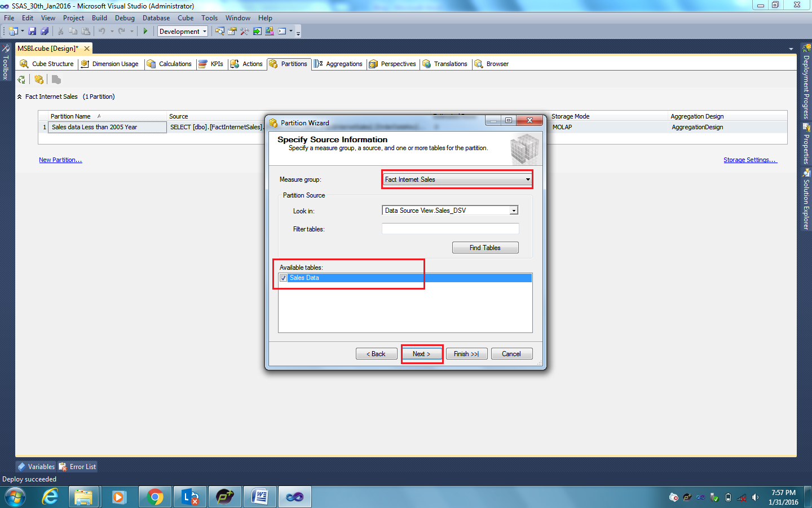Open the File menu

pyautogui.click(x=9, y=18)
